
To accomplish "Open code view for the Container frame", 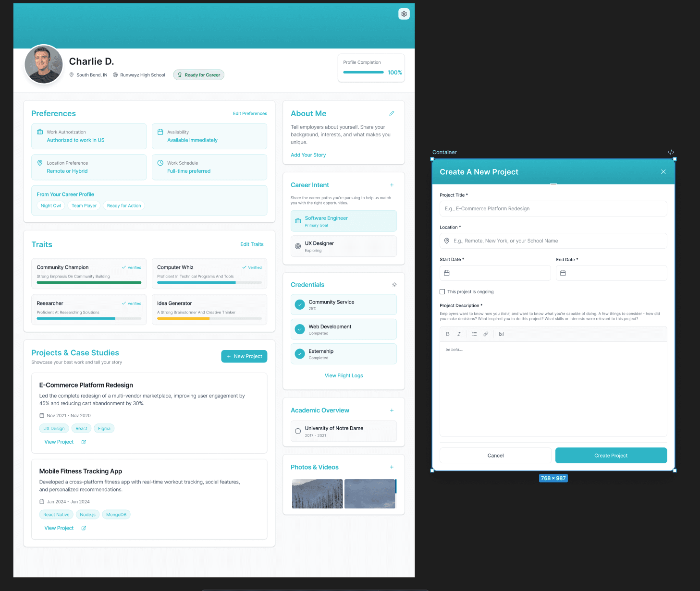I will coord(671,152).
